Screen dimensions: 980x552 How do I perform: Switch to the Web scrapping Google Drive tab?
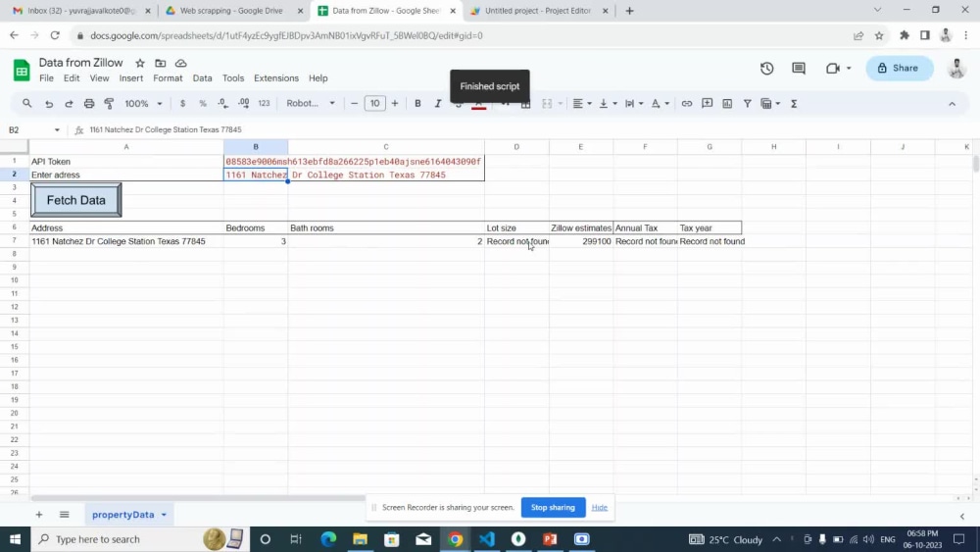(232, 11)
